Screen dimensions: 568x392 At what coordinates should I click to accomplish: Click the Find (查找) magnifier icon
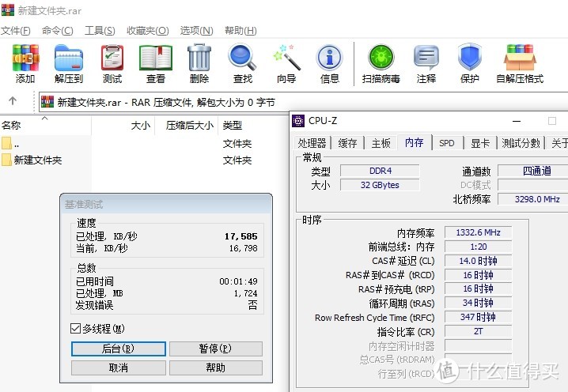coord(242,58)
